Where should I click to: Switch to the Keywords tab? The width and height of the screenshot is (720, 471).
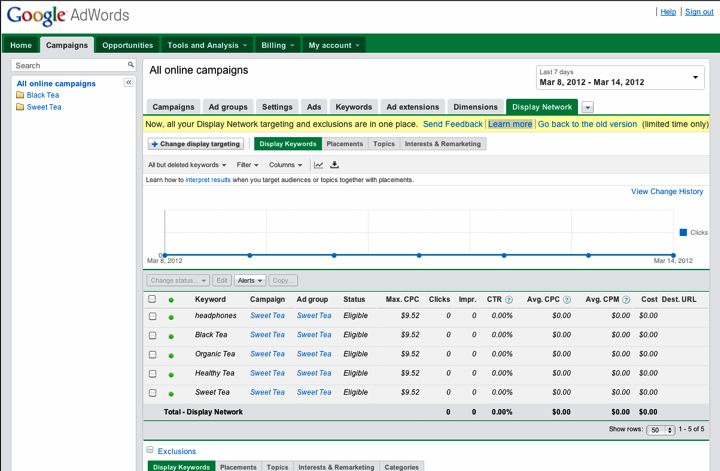pyautogui.click(x=354, y=107)
